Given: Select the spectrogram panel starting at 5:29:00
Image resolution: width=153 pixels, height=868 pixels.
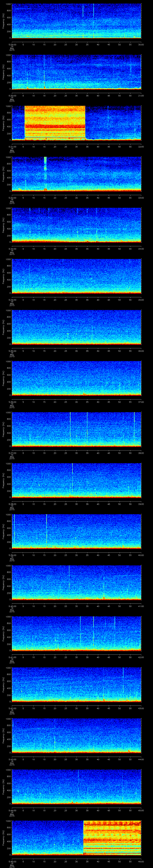Looking at the screenshot, I should click(x=76, y=21).
